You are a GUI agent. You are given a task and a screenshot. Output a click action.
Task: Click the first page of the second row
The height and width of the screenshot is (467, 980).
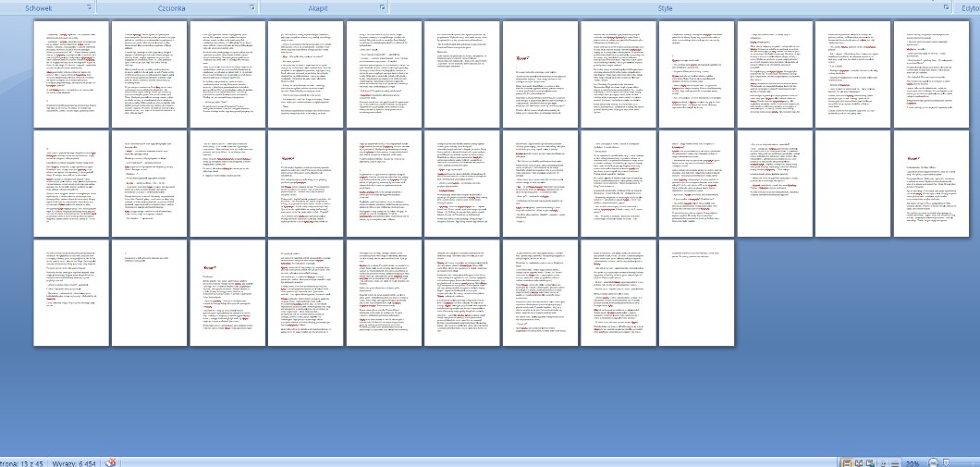tap(70, 183)
